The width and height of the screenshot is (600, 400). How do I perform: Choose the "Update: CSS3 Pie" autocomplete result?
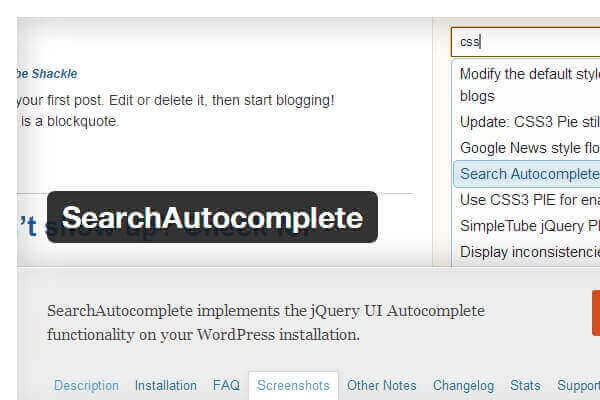pos(529,123)
